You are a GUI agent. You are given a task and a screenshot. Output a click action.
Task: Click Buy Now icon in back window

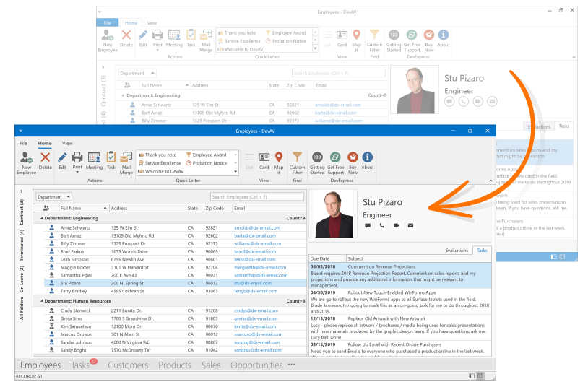429,35
